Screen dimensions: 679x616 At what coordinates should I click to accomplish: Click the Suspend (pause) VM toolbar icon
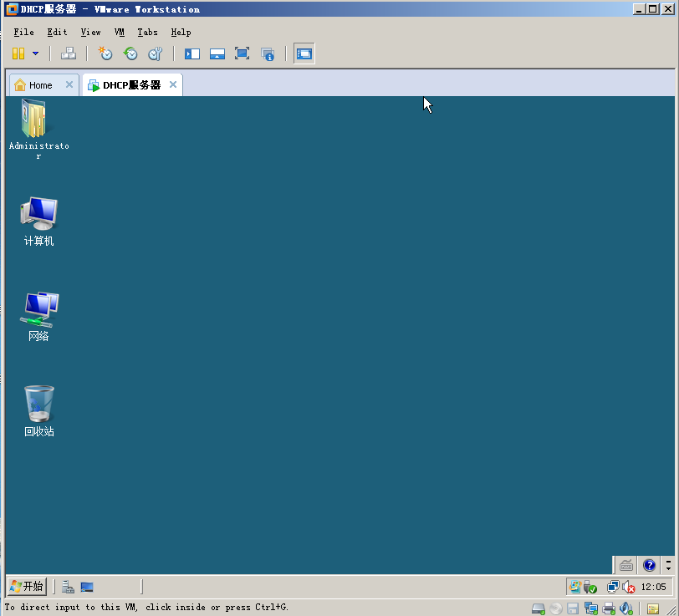(18, 53)
